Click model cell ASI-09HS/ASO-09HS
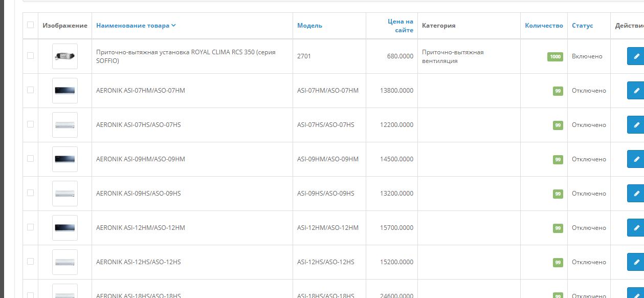 [x=326, y=194]
